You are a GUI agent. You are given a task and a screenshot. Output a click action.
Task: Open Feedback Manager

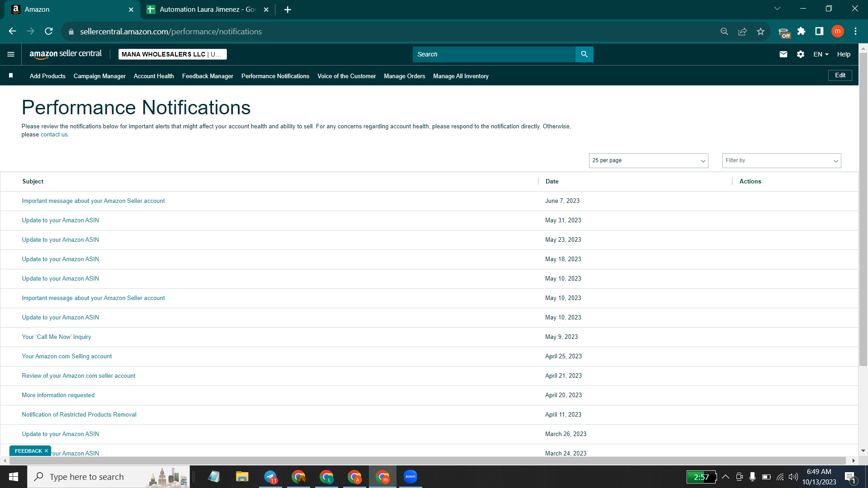(x=208, y=76)
